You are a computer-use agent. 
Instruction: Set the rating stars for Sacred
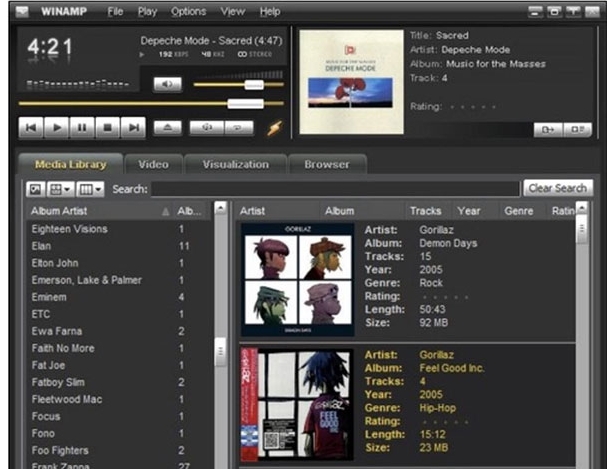point(473,107)
